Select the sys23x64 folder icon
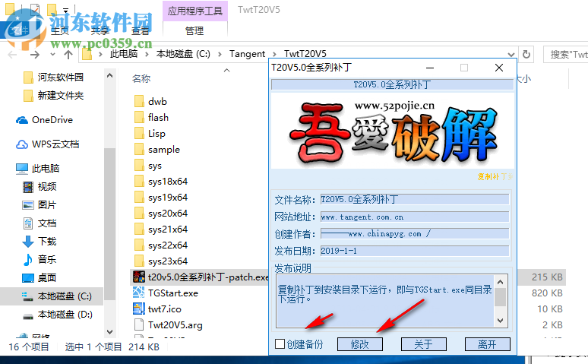The image size is (588, 364). click(x=139, y=261)
